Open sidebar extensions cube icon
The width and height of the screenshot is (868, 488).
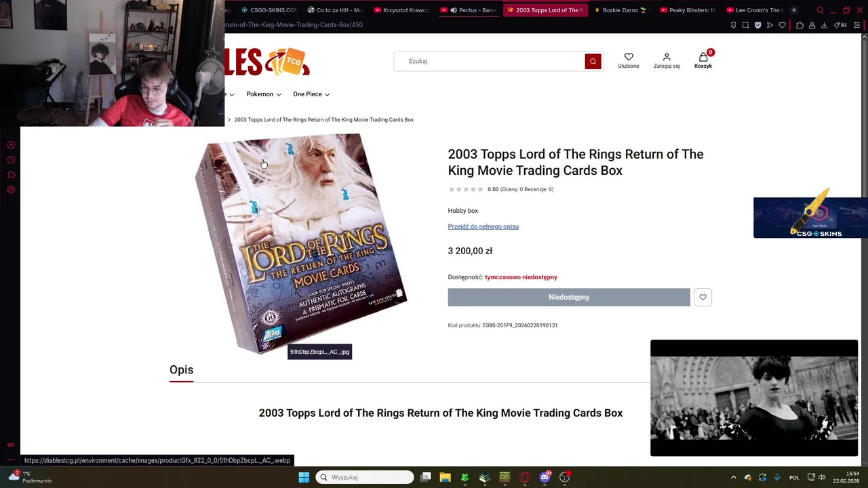pos(11,175)
